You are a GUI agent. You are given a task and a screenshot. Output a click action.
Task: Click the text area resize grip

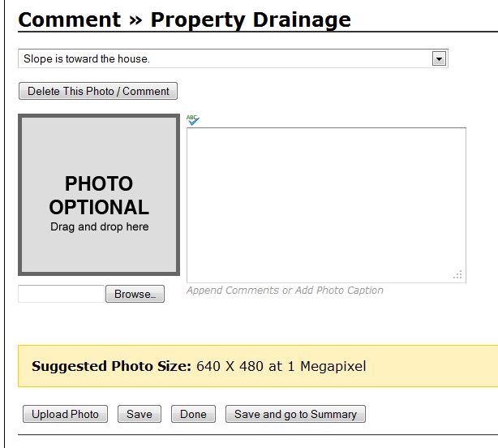pos(457,274)
